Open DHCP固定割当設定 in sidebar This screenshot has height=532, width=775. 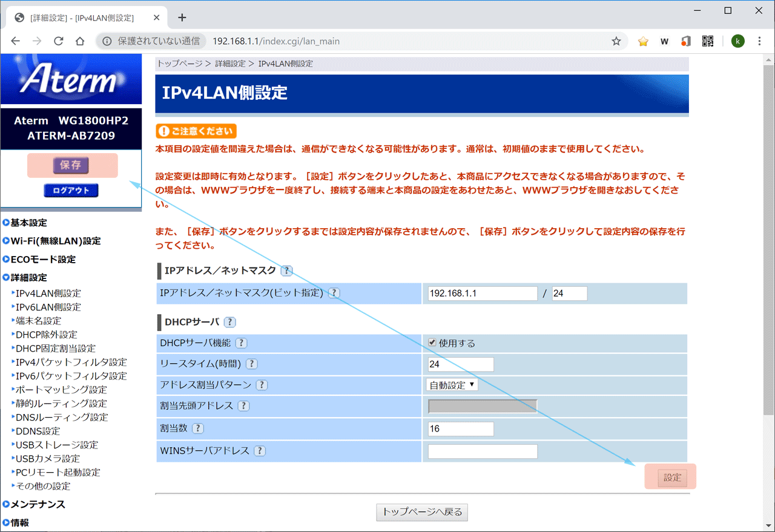click(x=56, y=349)
